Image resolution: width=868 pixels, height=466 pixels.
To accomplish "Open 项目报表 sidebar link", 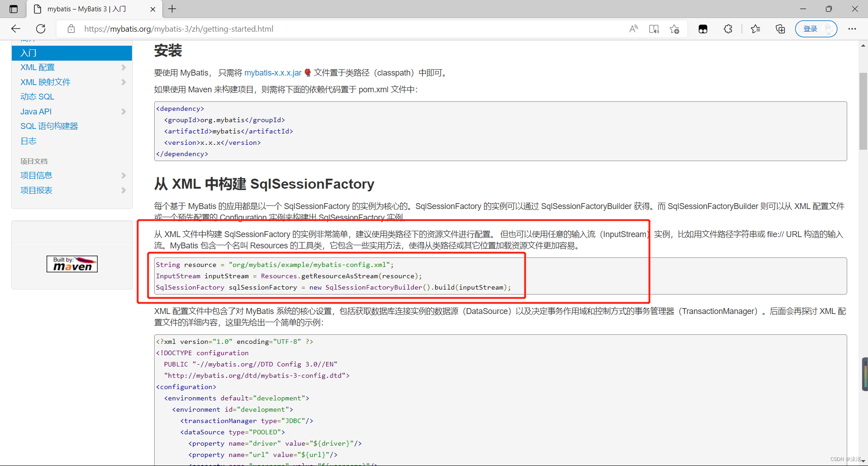I will (36, 190).
